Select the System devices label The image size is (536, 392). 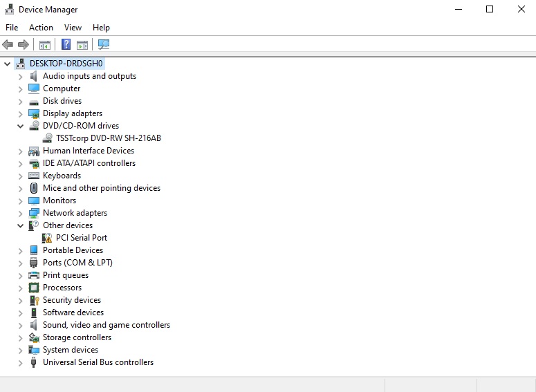(71, 350)
